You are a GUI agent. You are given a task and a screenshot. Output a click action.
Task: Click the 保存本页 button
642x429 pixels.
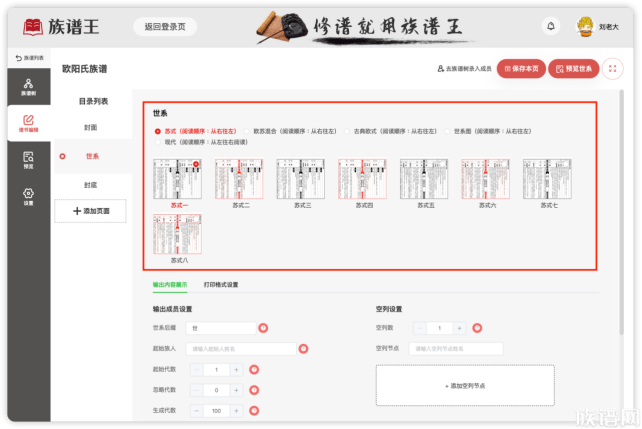point(521,69)
